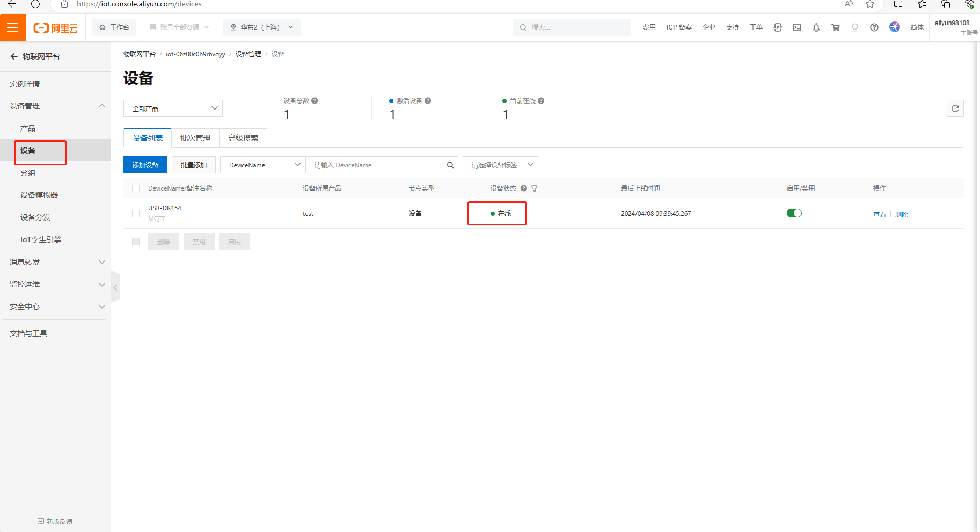Screen dimensions: 980x532
Task: Open the 查看 link for USR-DR154
Action: [879, 214]
